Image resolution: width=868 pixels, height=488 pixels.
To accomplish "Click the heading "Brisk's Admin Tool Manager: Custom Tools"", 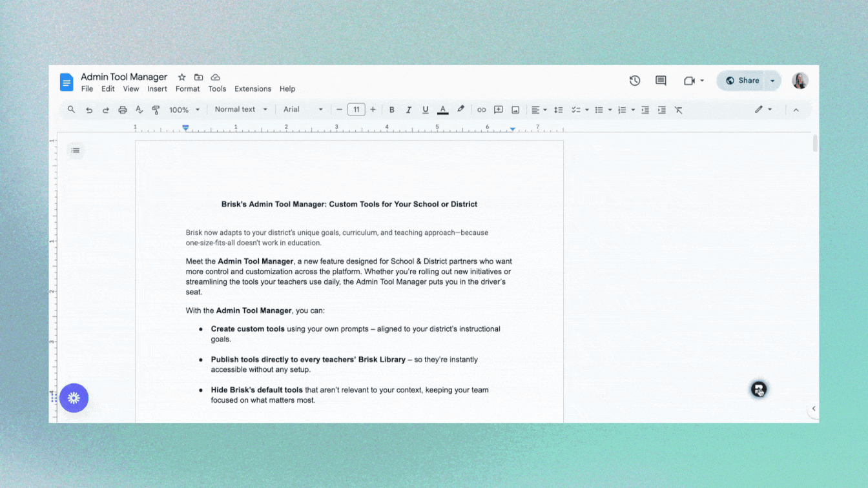I will (x=349, y=204).
